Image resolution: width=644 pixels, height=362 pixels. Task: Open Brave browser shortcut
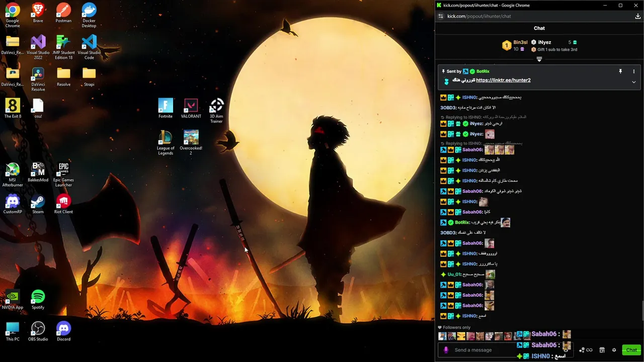(38, 13)
